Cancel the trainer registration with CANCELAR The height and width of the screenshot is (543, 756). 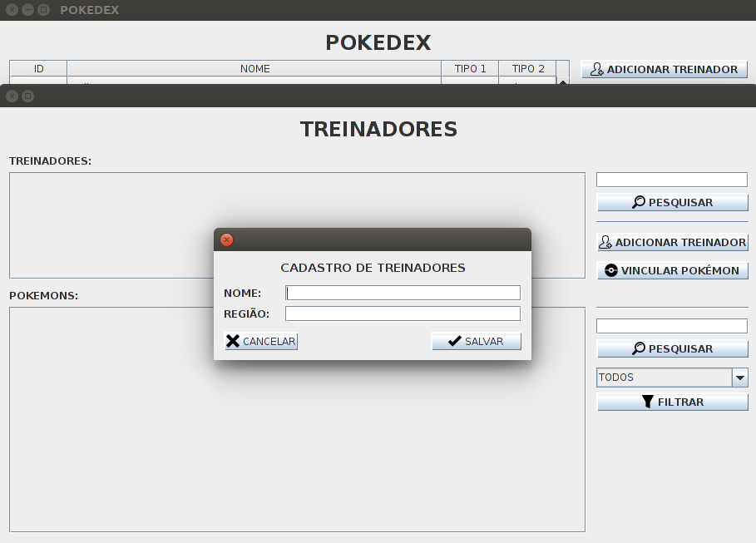[x=260, y=340]
